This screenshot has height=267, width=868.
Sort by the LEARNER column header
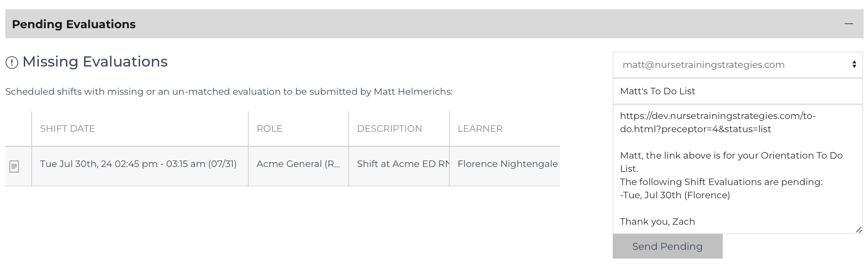coord(480,129)
